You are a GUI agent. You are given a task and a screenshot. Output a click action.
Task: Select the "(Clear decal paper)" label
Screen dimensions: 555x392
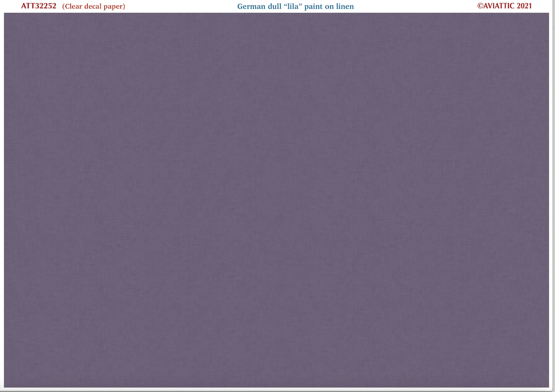pyautogui.click(x=93, y=6)
